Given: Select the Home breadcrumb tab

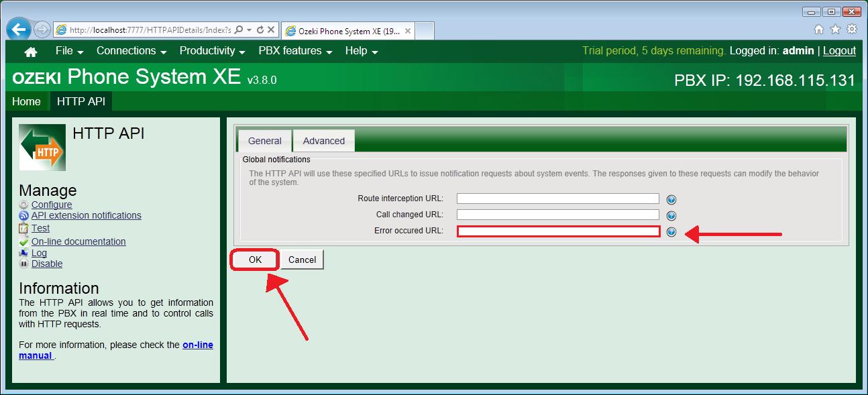Looking at the screenshot, I should (27, 101).
